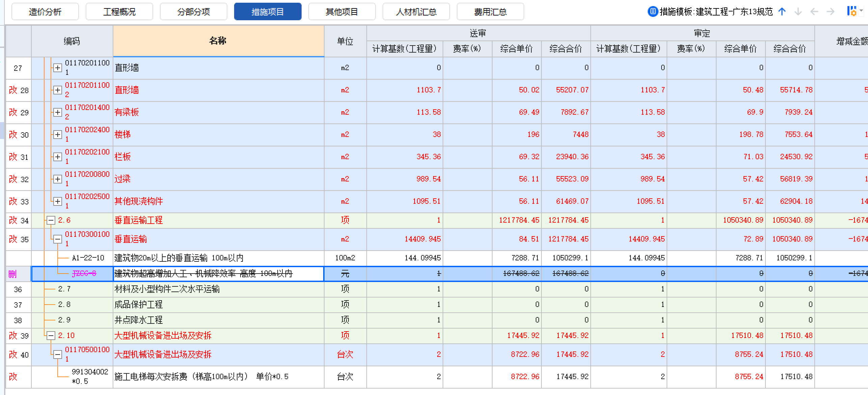The height and width of the screenshot is (395, 868).
Task: Click the blue move-up arrow icon
Action: click(x=782, y=11)
